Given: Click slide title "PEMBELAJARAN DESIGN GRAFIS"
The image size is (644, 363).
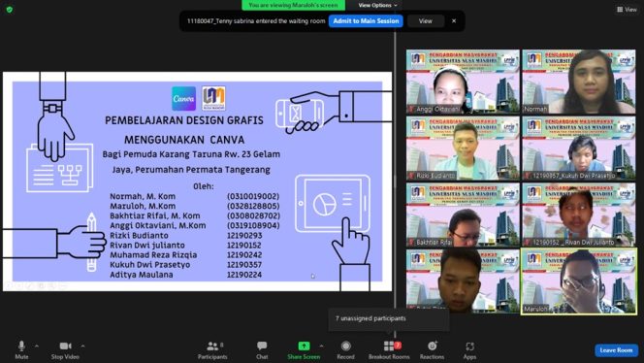Looking at the screenshot, I should tap(184, 120).
